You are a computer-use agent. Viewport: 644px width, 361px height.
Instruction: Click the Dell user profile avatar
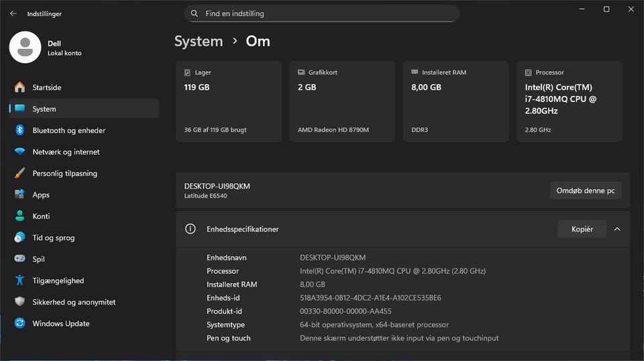[25, 48]
